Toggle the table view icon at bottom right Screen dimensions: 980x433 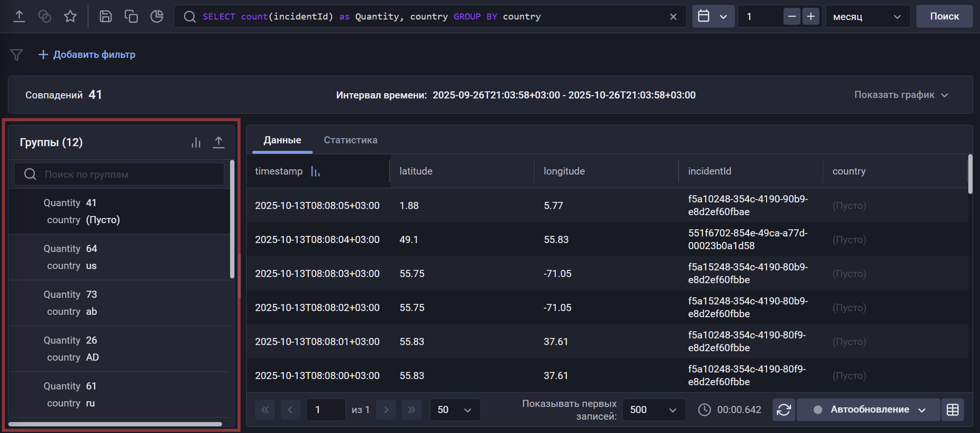click(x=952, y=409)
